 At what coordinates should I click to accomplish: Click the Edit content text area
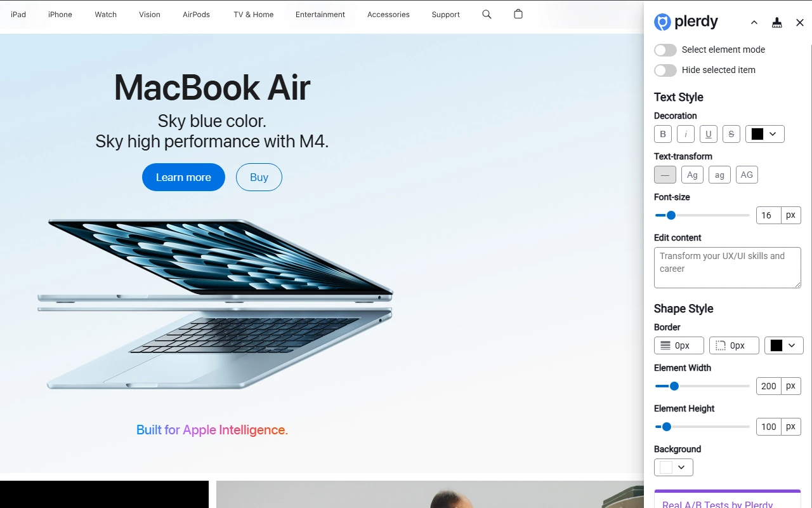tap(727, 267)
